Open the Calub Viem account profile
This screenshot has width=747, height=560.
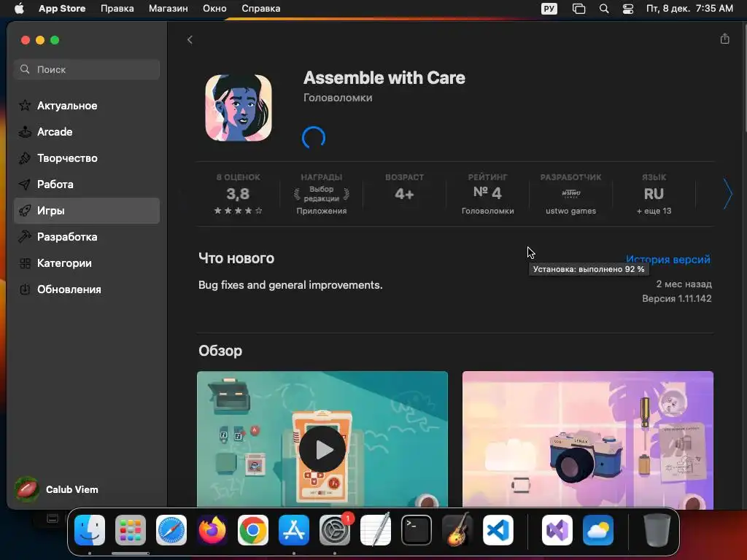pyautogui.click(x=56, y=489)
